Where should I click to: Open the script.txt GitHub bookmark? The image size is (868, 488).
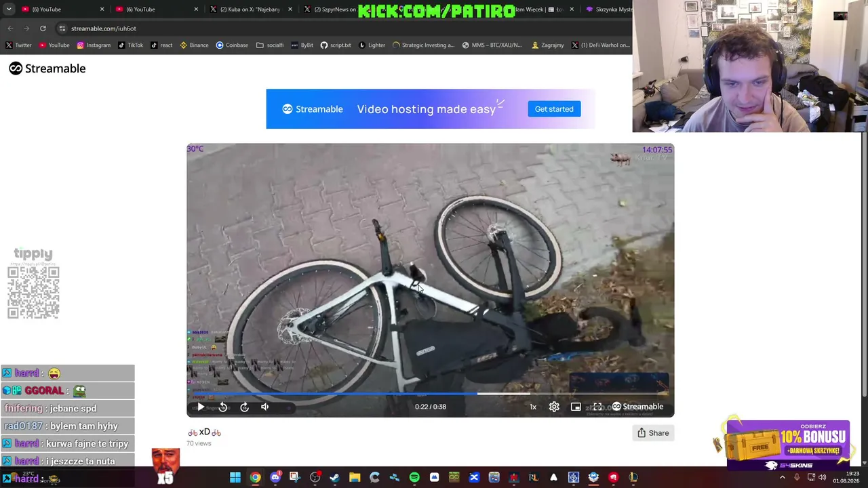[x=336, y=45]
